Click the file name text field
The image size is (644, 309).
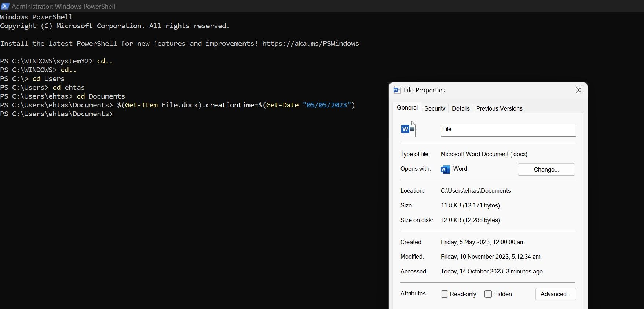tap(508, 130)
